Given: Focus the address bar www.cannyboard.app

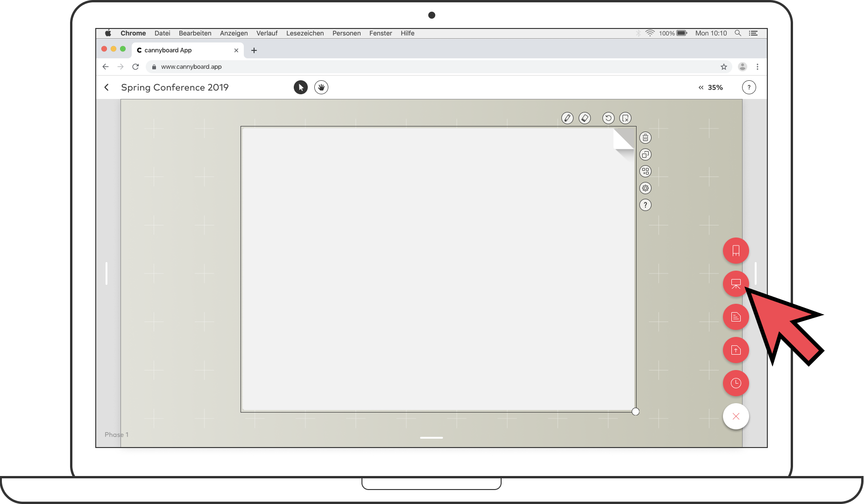Looking at the screenshot, I should (x=439, y=67).
